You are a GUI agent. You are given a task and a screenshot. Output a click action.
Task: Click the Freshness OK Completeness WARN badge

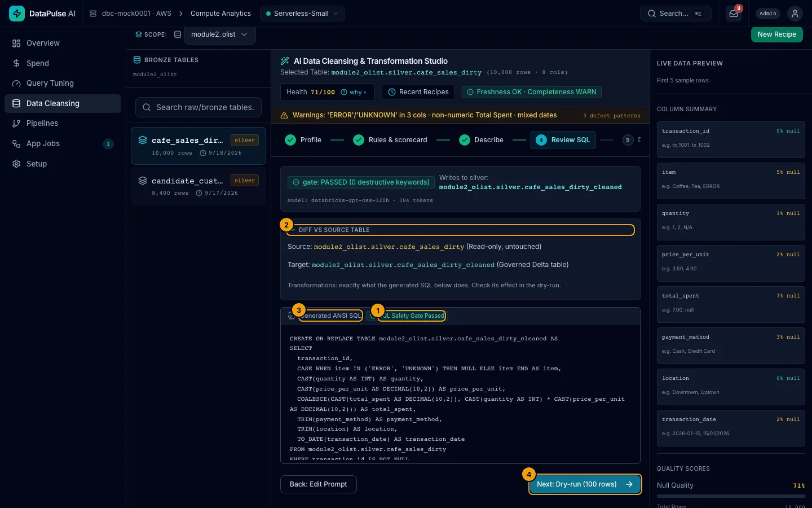tap(532, 92)
